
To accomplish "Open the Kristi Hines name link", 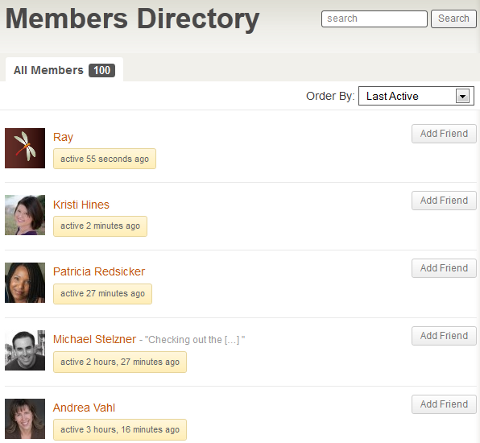I will (x=81, y=205).
